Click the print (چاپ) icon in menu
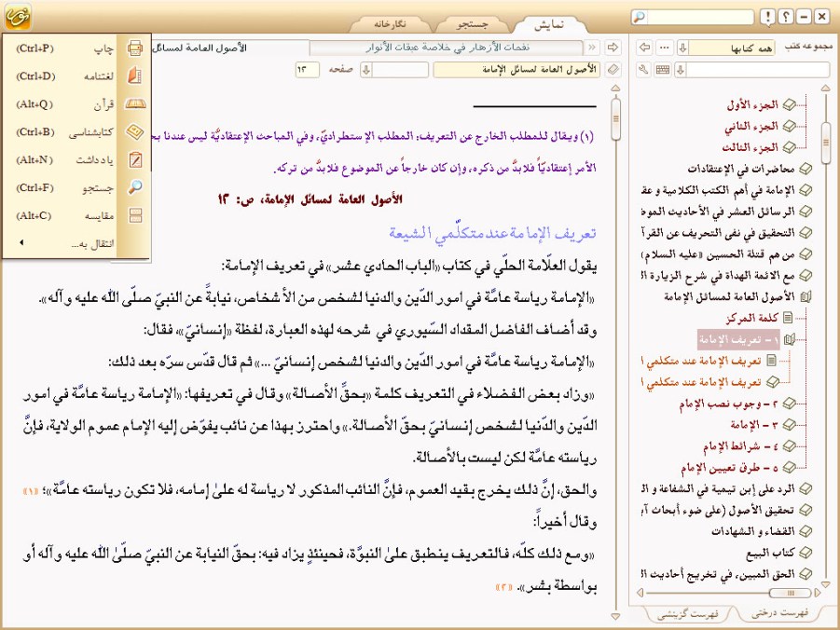 135,48
